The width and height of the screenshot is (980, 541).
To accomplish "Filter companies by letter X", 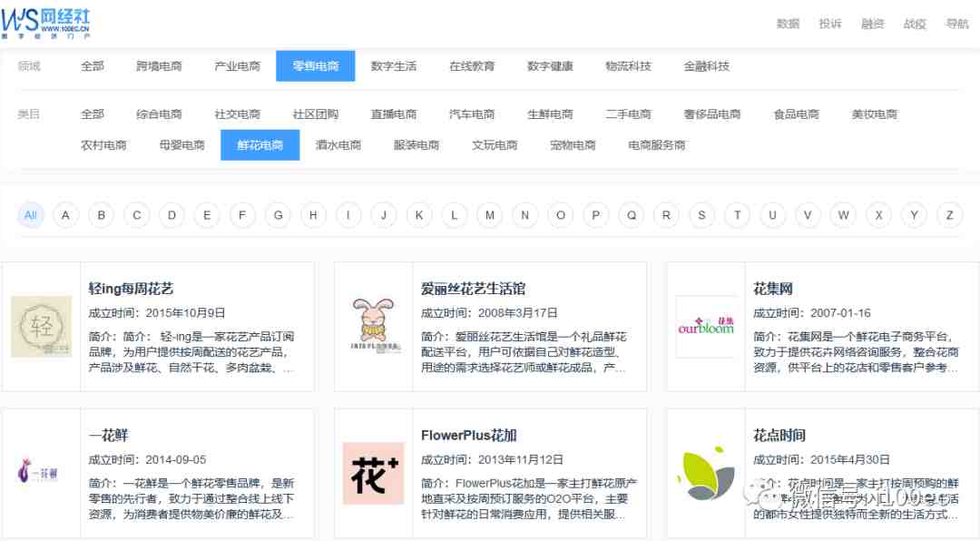I will pos(878,215).
